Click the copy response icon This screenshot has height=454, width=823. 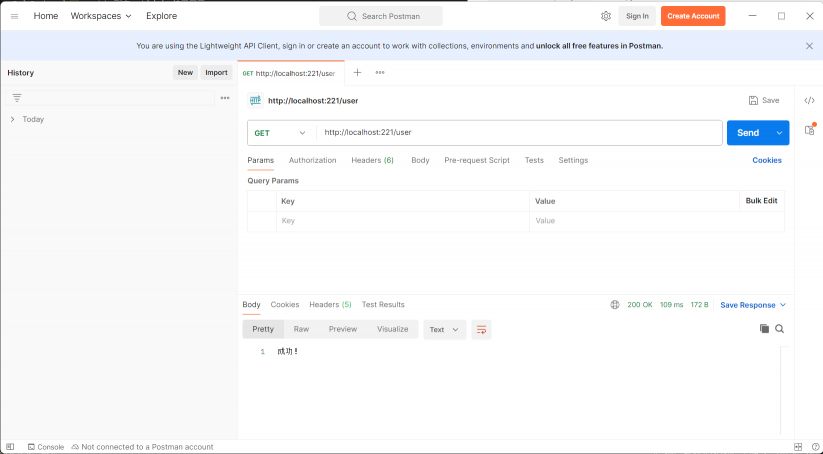[764, 329]
